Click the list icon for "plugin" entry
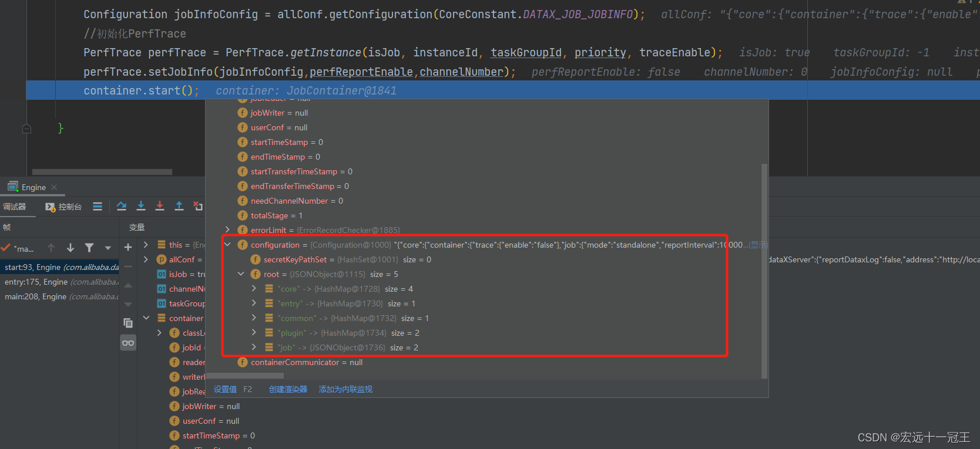Image resolution: width=980 pixels, height=449 pixels. 269,333
